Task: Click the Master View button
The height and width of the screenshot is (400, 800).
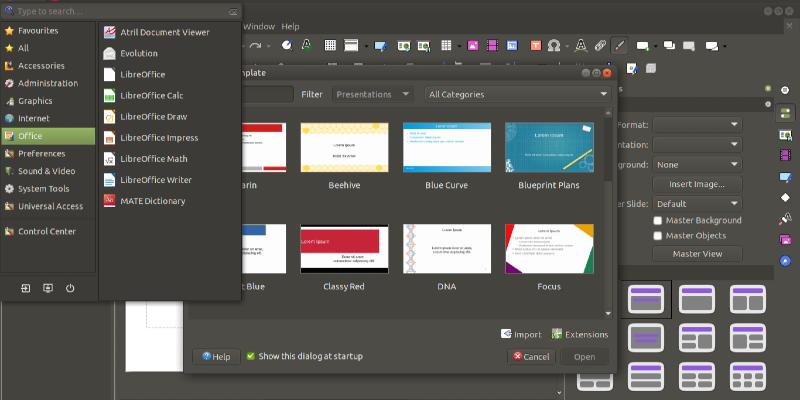Action: (x=697, y=254)
